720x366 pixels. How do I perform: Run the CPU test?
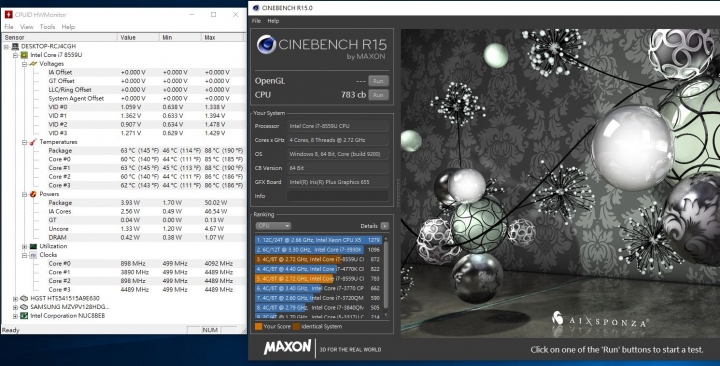[378, 95]
